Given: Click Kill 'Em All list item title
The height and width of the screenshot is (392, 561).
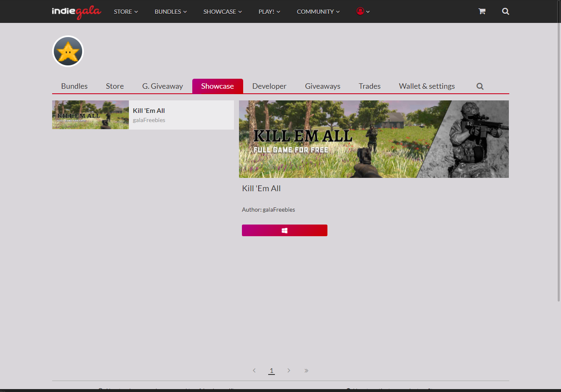Looking at the screenshot, I should [x=149, y=110].
